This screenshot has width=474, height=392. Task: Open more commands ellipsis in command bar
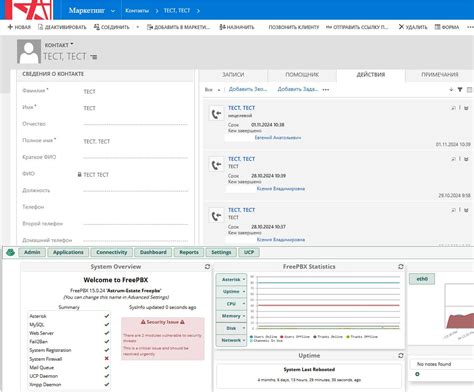(470, 27)
